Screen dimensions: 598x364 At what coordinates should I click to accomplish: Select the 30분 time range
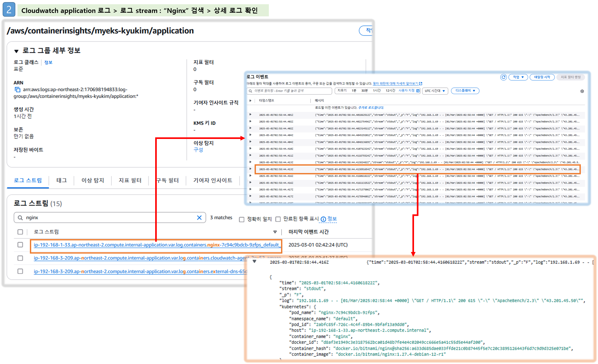365,91
